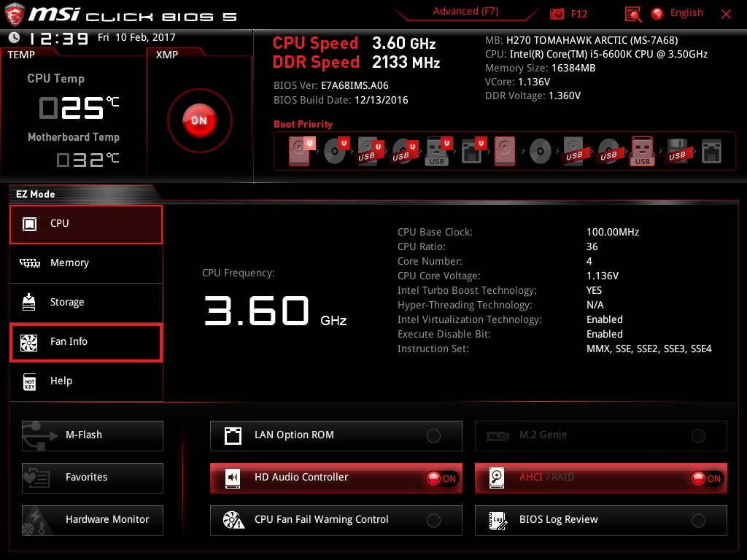Select the last network boot device icon

tap(711, 152)
